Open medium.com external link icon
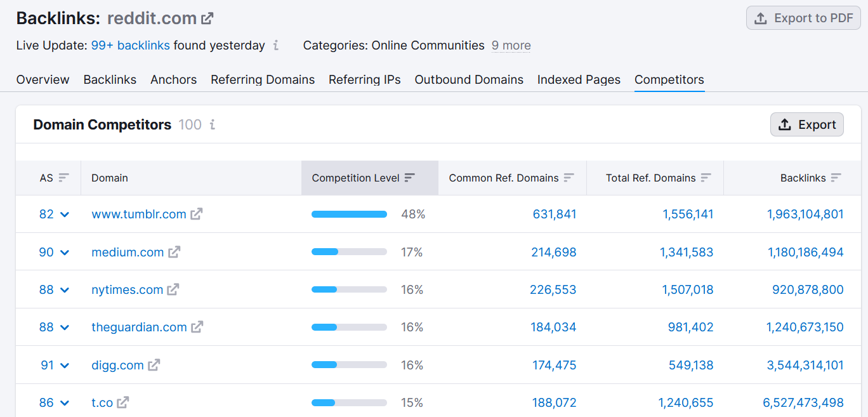Screen dimensions: 868x417 (174, 252)
